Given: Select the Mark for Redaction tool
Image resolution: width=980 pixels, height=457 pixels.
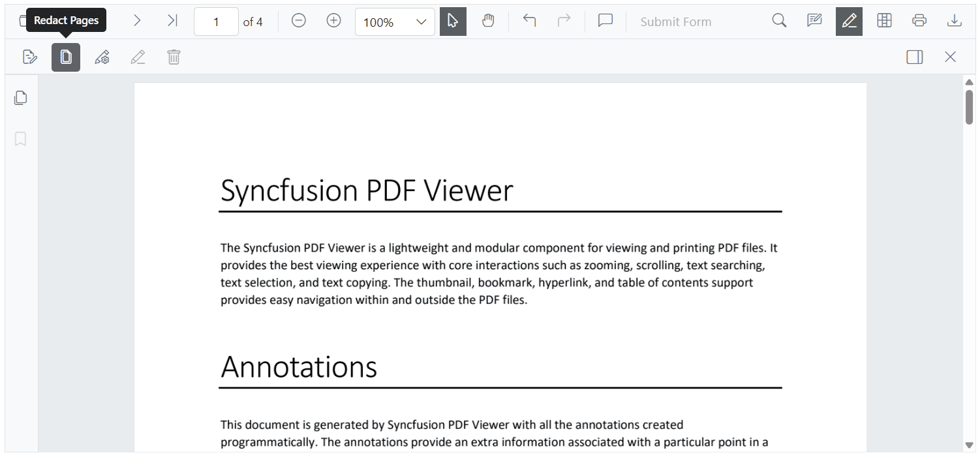Looking at the screenshot, I should (30, 57).
